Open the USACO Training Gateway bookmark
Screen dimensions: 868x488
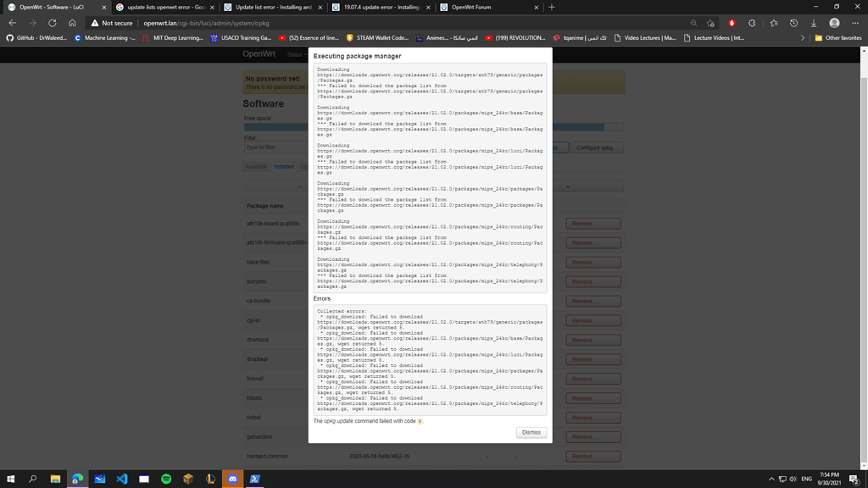(241, 37)
